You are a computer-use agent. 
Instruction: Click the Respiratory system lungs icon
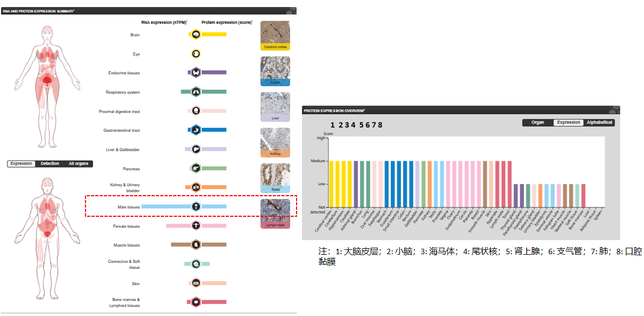click(x=196, y=92)
